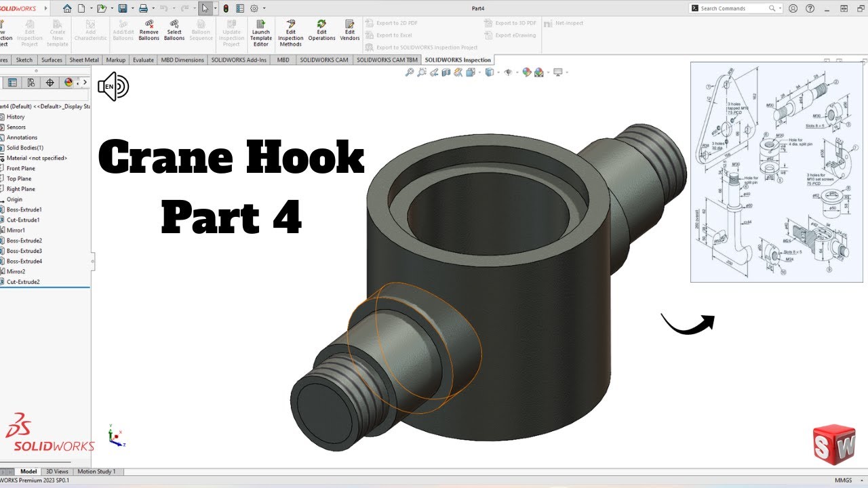The image size is (868, 488).
Task: Open the View Settings monitor dropdown arrow
Action: coord(566,72)
